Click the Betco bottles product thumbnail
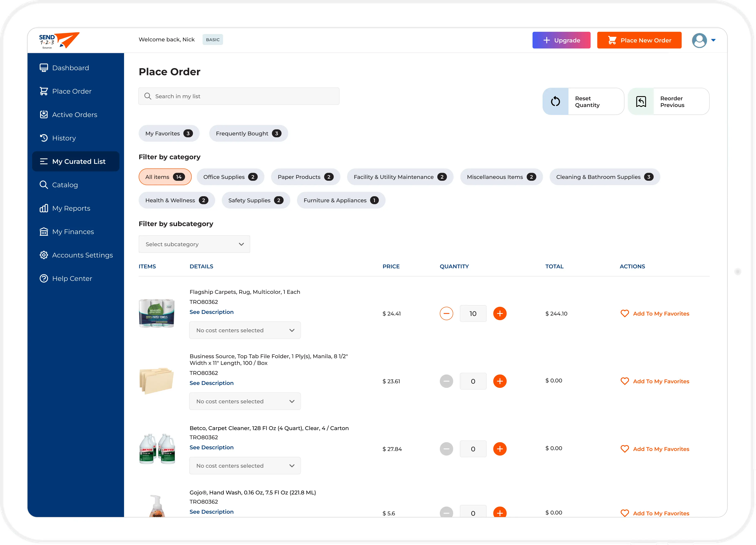This screenshot has height=545, width=756. pyautogui.click(x=157, y=449)
